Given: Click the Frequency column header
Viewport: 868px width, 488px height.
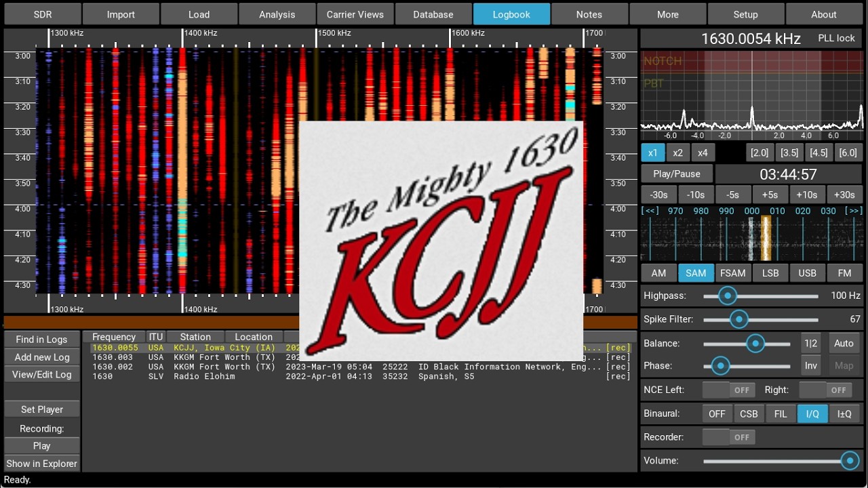Looking at the screenshot, I should (114, 337).
